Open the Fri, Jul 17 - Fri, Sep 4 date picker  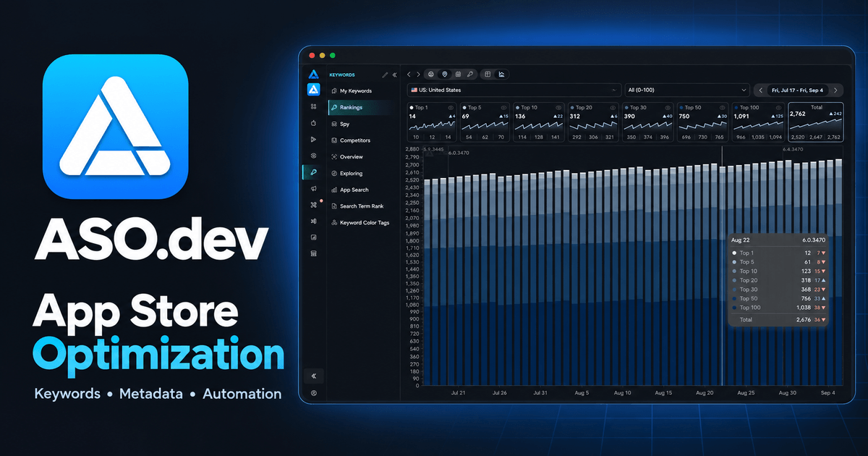[799, 90]
